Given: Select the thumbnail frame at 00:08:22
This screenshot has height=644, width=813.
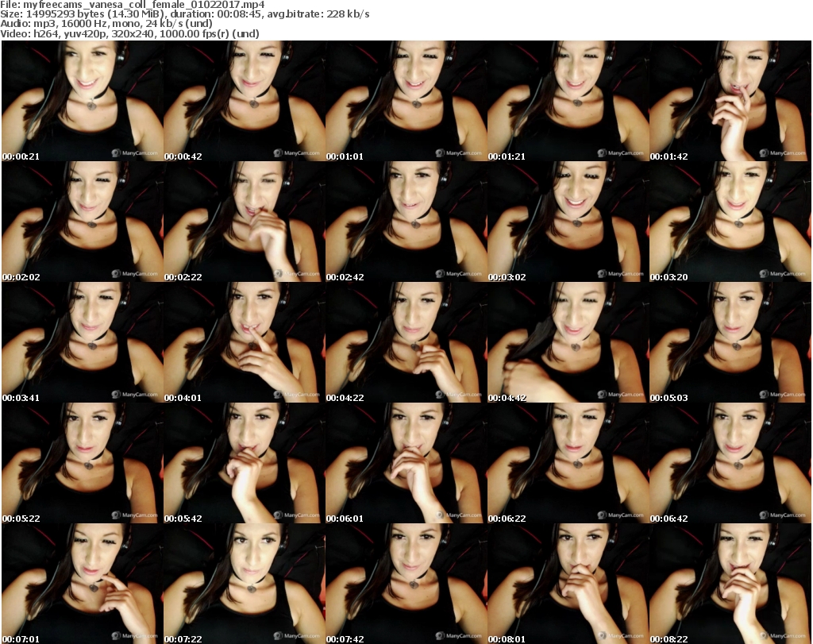Looking at the screenshot, I should click(x=730, y=584).
